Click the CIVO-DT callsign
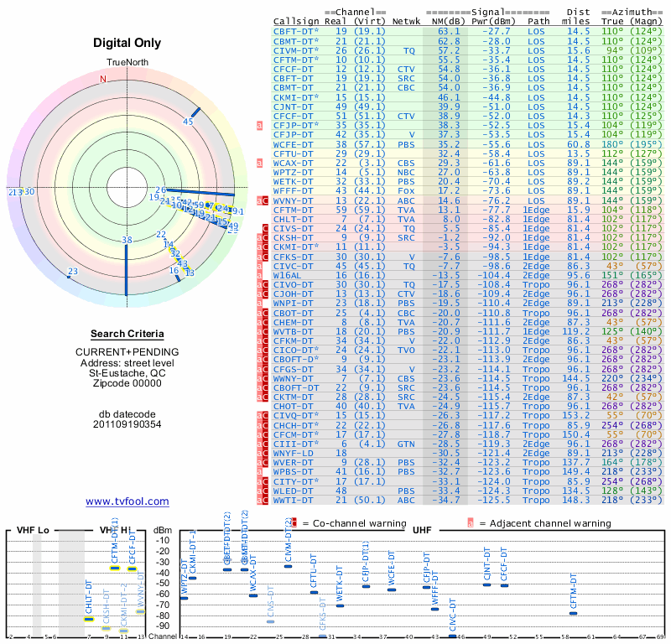The height and width of the screenshot is (644, 671). [x=293, y=285]
